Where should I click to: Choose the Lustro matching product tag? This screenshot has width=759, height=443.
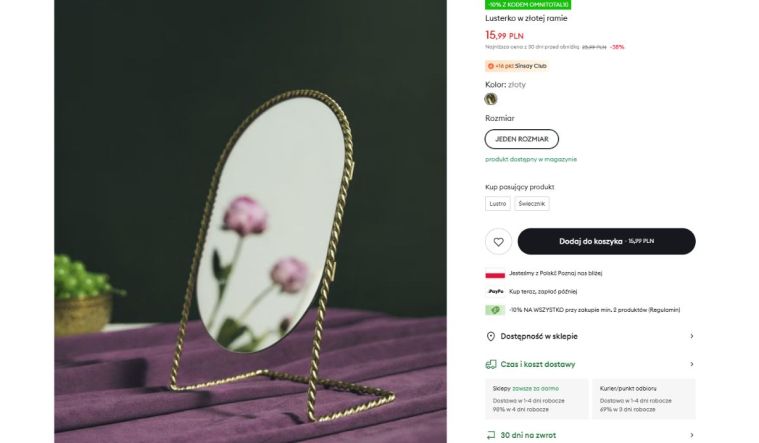pos(498,204)
